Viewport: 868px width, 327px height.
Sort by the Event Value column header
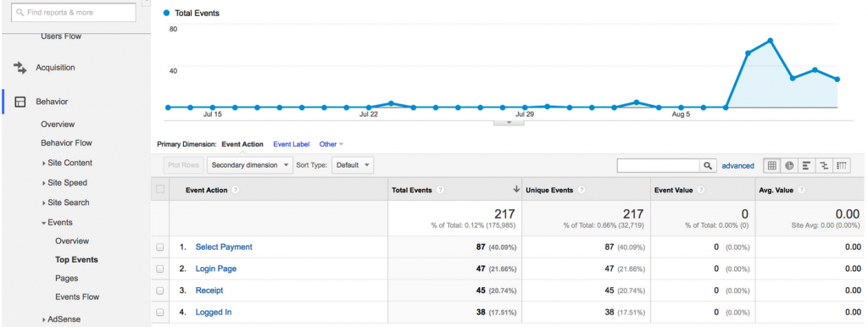[x=674, y=190]
